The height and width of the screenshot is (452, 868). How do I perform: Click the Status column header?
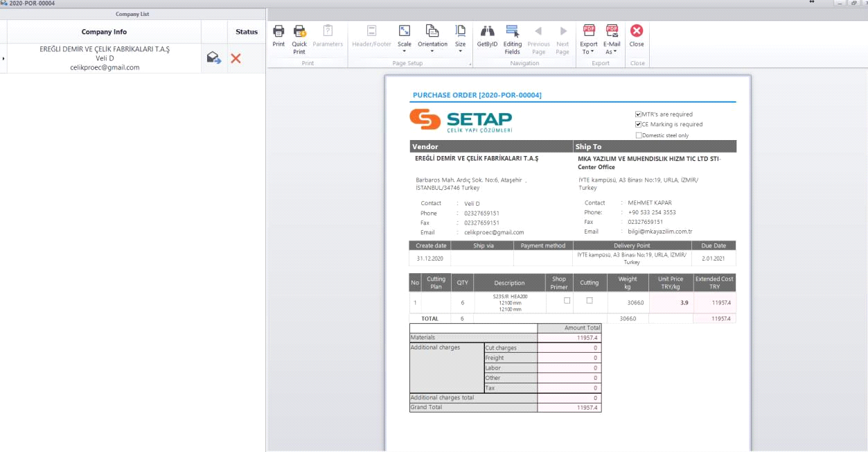click(246, 32)
